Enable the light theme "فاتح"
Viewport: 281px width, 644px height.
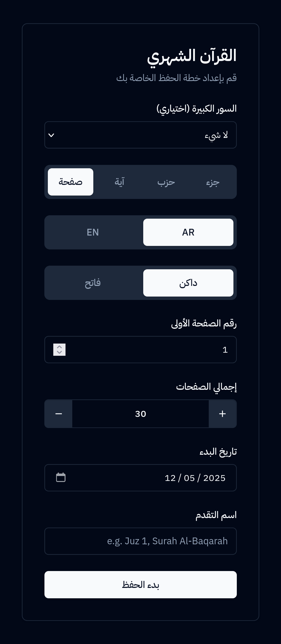point(93,283)
